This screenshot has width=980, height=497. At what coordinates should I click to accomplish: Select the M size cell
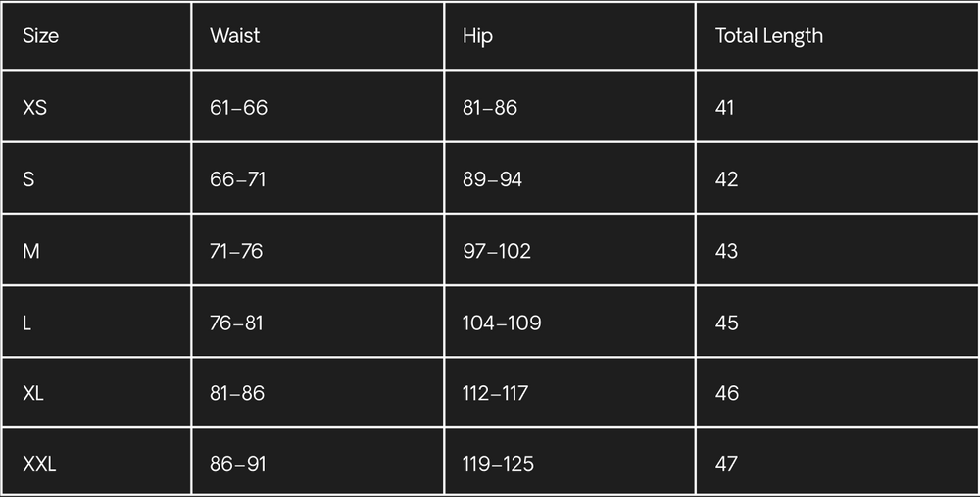coord(31,251)
